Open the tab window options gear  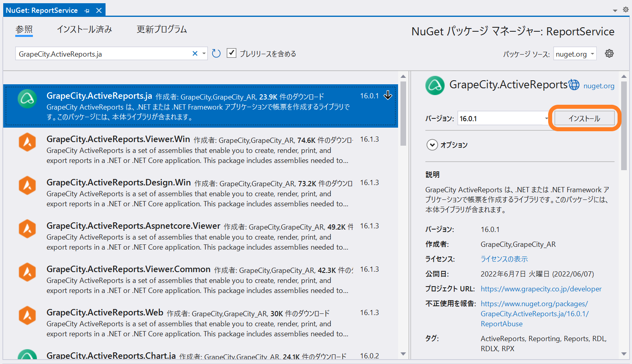pyautogui.click(x=626, y=10)
